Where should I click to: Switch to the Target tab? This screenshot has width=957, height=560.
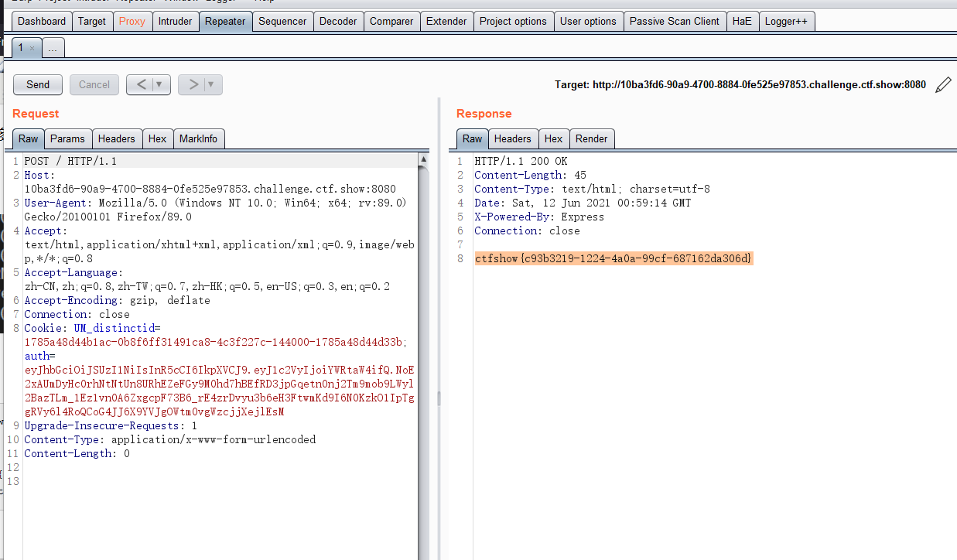coord(92,21)
